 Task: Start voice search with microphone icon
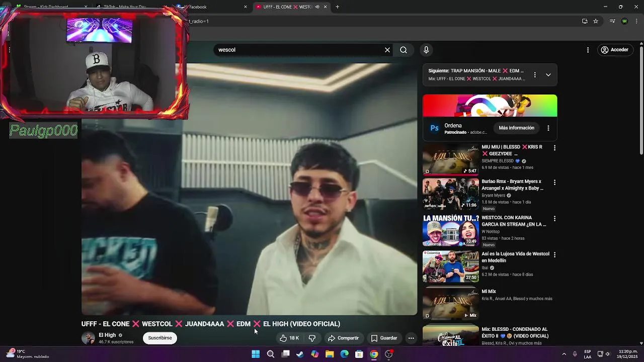(426, 50)
